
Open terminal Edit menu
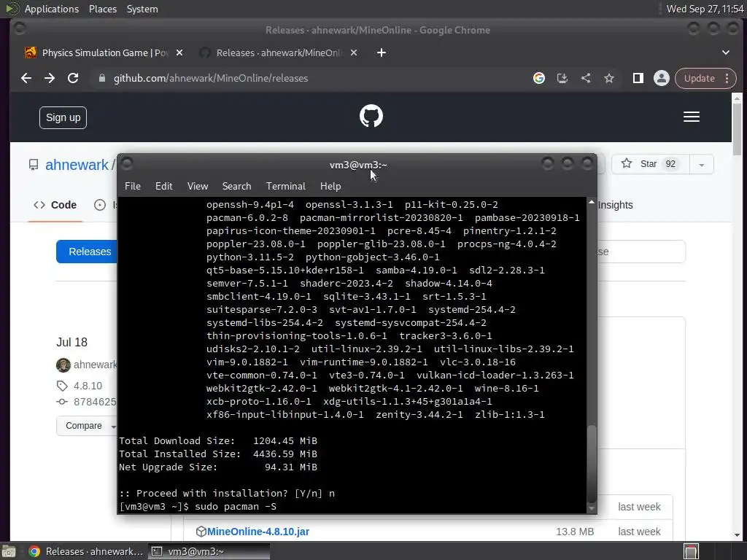point(163,186)
